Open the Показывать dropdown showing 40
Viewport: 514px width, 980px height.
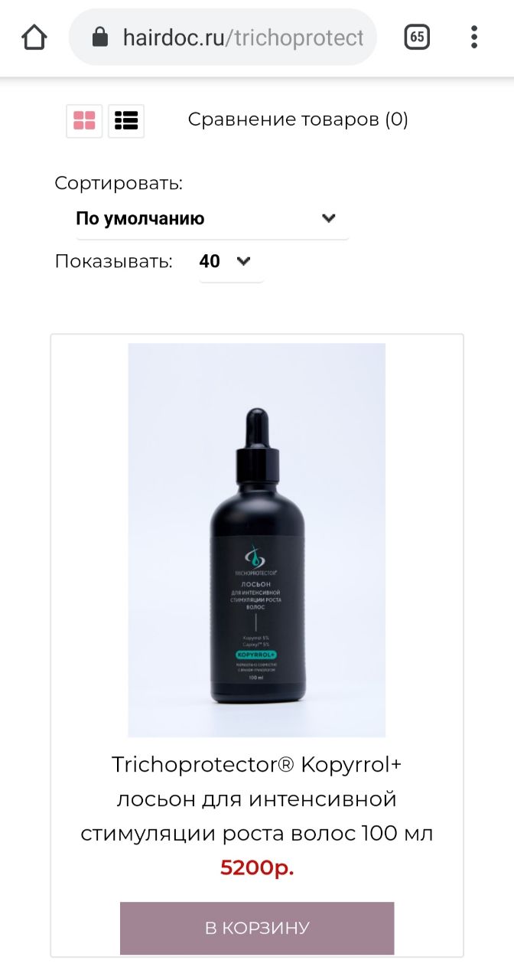coord(231,262)
